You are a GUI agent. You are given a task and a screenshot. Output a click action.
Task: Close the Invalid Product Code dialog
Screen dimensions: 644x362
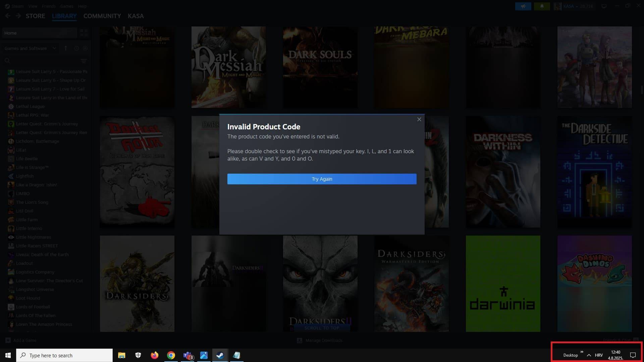(x=419, y=119)
